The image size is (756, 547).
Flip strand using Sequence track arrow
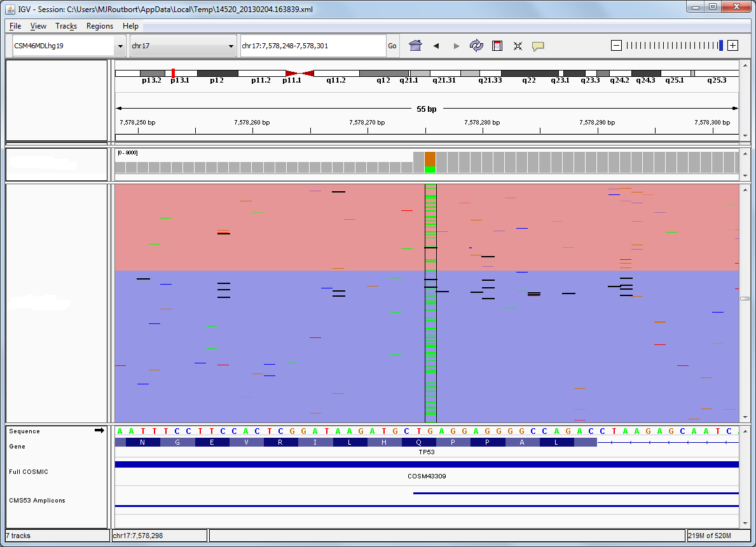99,430
